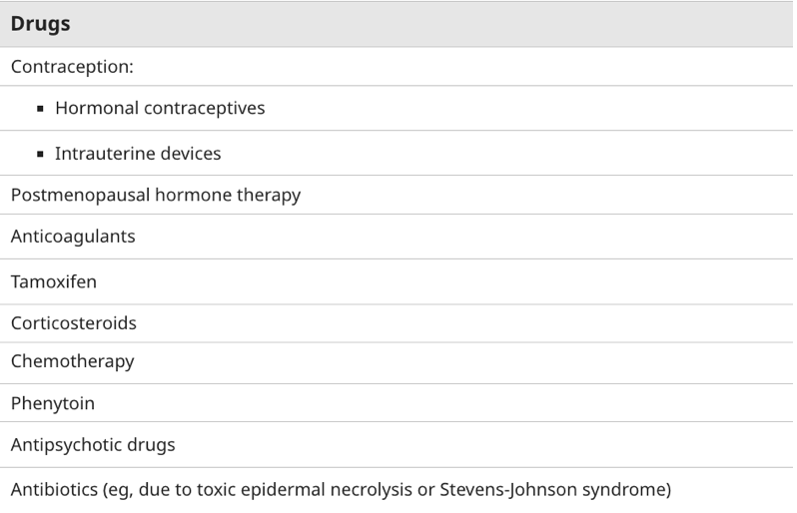Click the word "therapy" after hormone

point(268,195)
